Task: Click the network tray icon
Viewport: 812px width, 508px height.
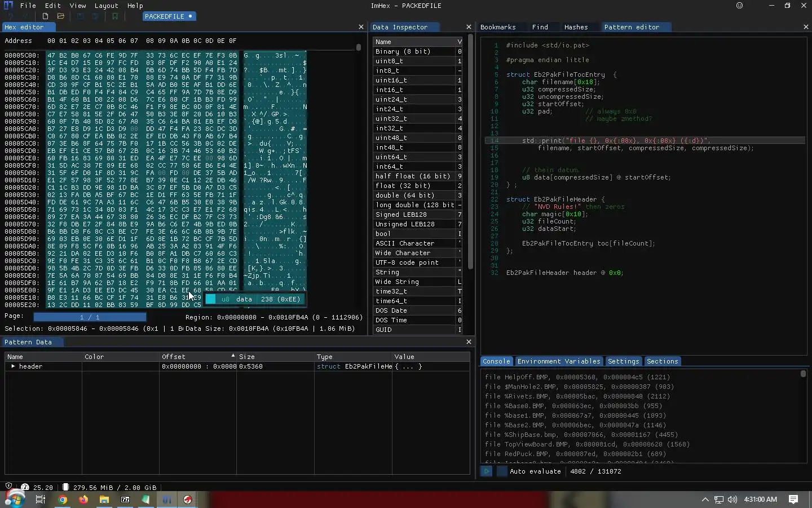Action: (719, 500)
